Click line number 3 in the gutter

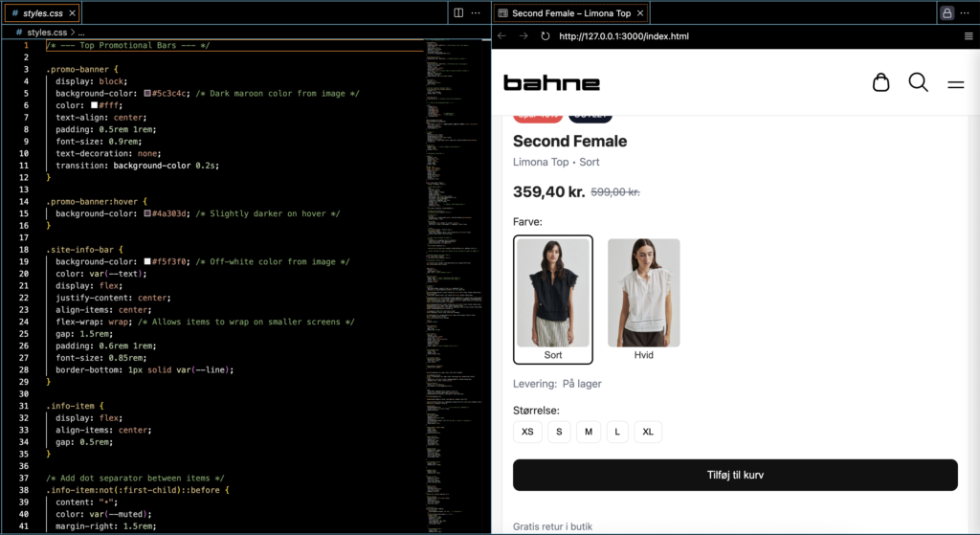pos(26,69)
